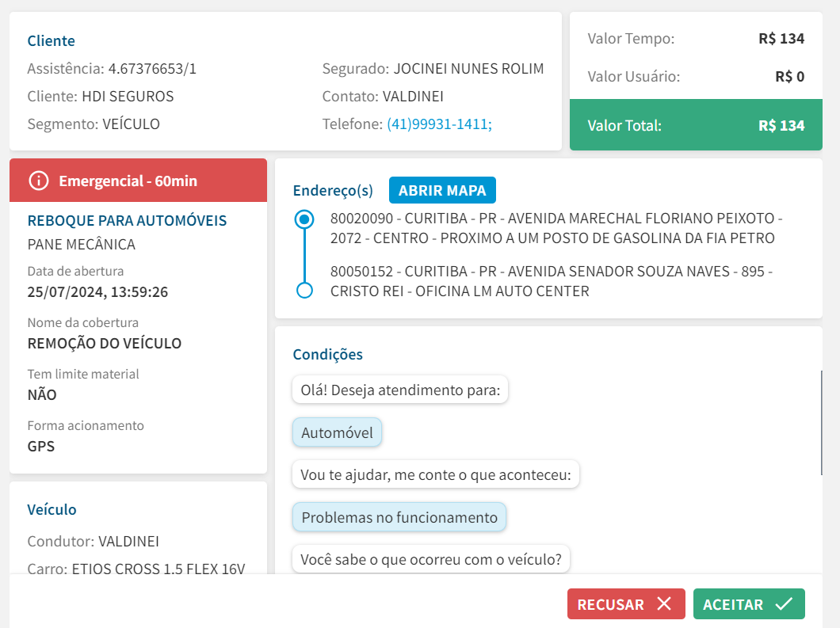
Task: Click the checkmark icon on the ACEITAR button
Action: click(x=784, y=604)
